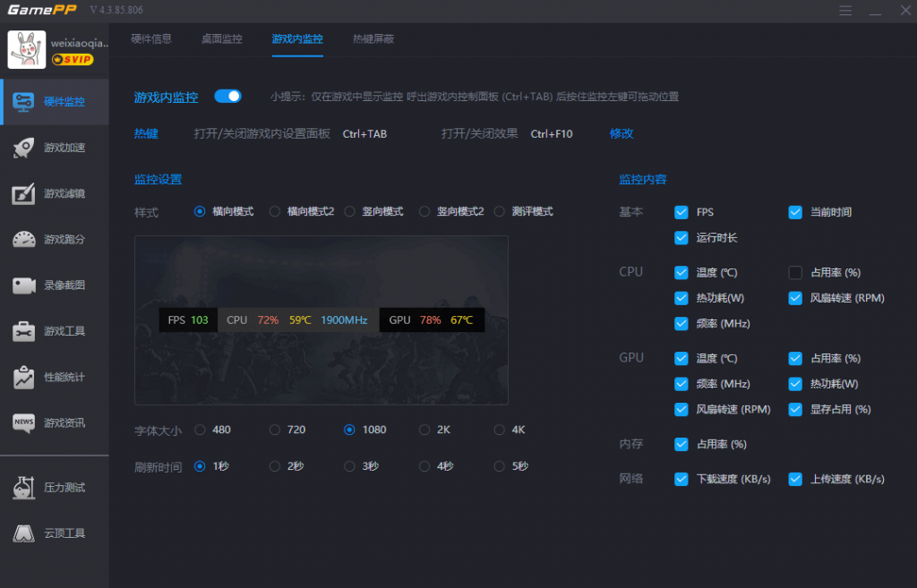Image resolution: width=917 pixels, height=588 pixels.
Task: Uncheck GPU 占用率 (%) checkbox
Action: pyautogui.click(x=795, y=358)
